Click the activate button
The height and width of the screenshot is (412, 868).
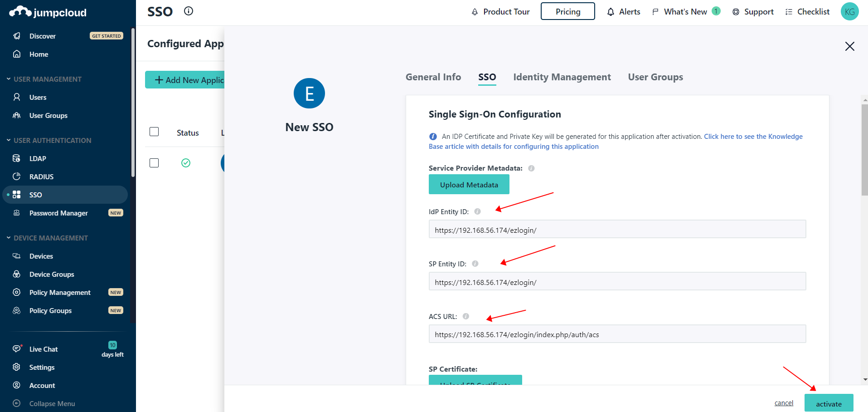[829, 403]
